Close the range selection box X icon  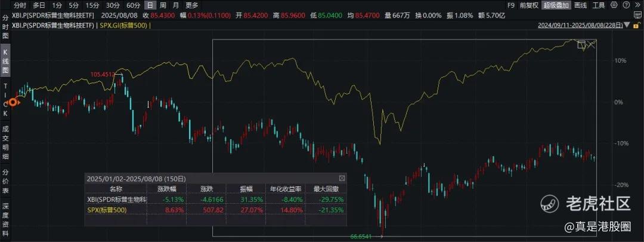(x=591, y=44)
